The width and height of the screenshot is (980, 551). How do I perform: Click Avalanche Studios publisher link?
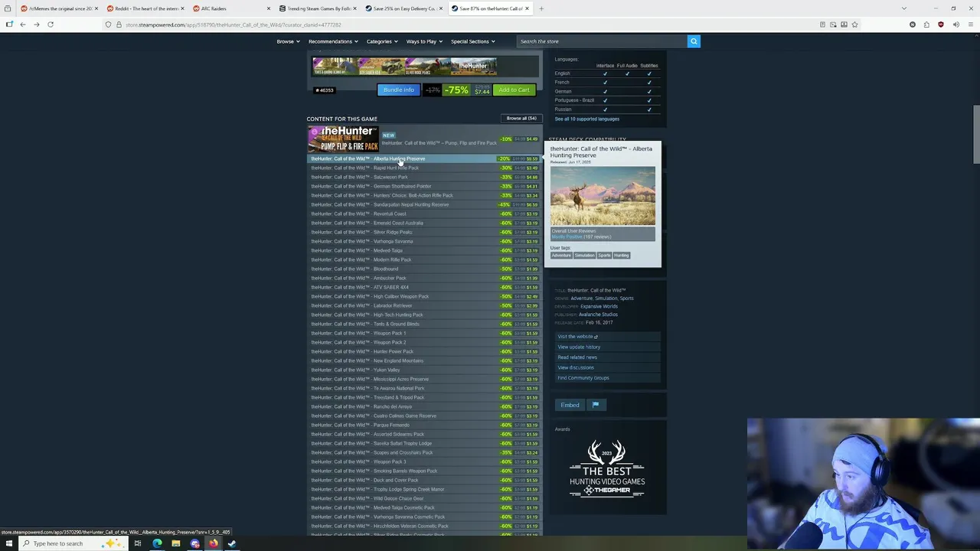[598, 315]
